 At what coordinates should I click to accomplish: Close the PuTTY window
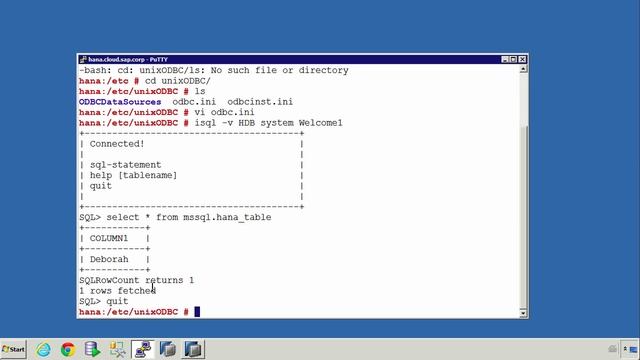(x=522, y=60)
